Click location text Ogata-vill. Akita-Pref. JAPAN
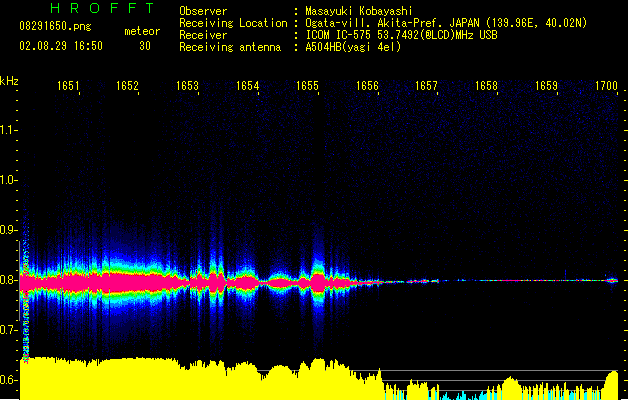This screenshot has height=400, width=629. [392, 23]
